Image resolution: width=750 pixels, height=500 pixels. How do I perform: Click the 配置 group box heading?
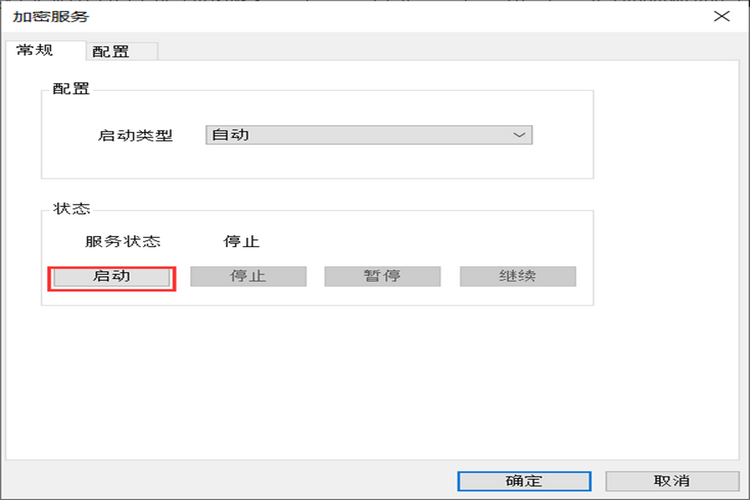(70, 89)
